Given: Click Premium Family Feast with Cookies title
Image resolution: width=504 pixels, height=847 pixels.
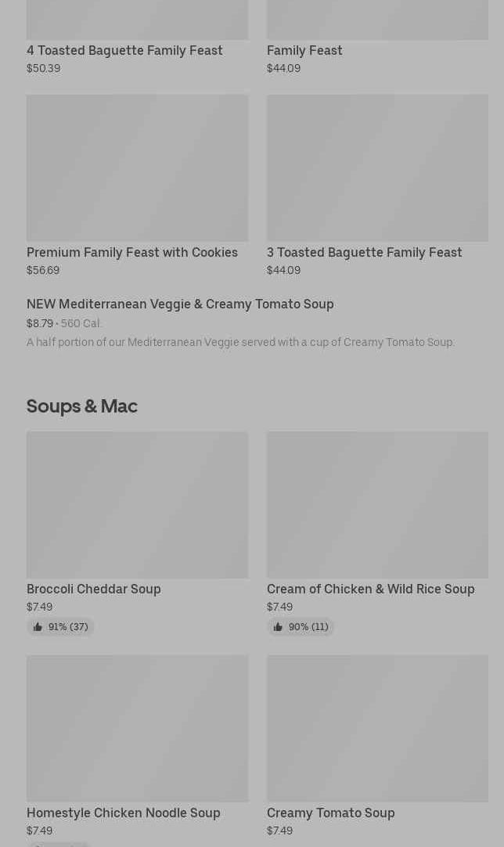Looking at the screenshot, I should (x=132, y=252).
